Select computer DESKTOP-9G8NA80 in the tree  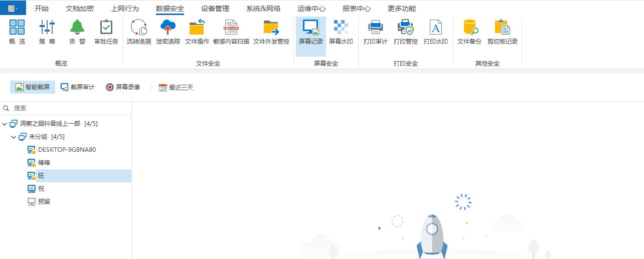[x=66, y=150]
